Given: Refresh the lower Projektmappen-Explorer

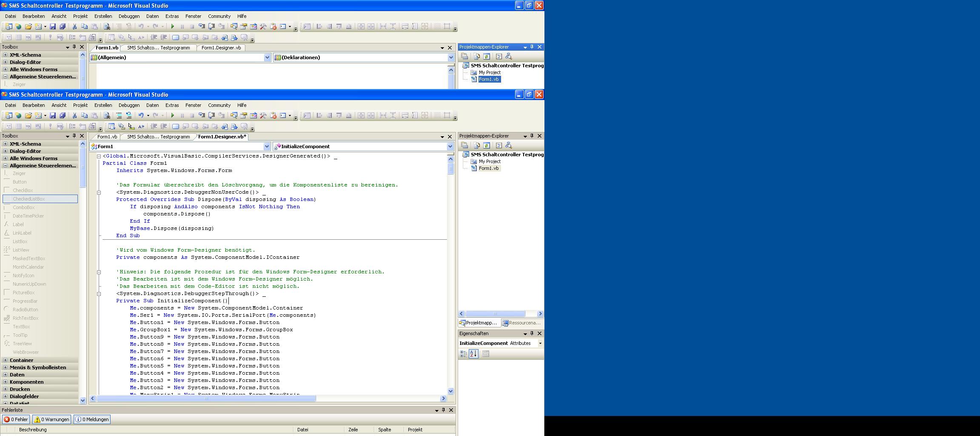Looking at the screenshot, I should point(487,145).
